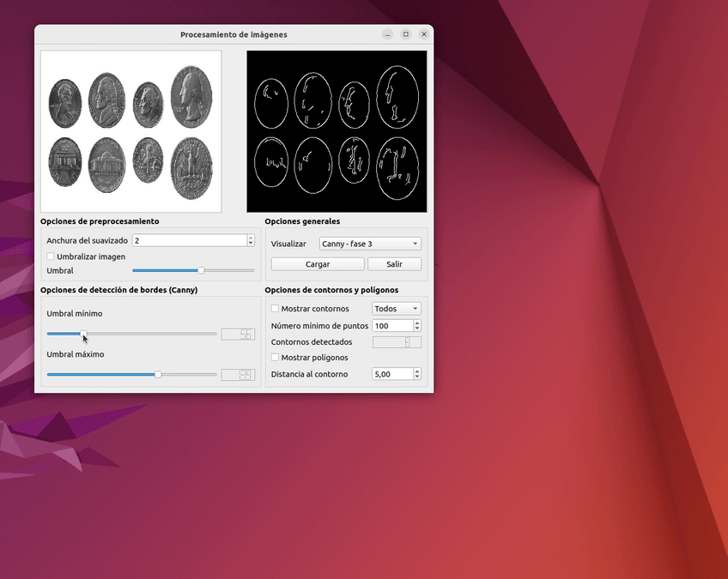Increase Distancia al contorno with up arrow

(x=417, y=371)
